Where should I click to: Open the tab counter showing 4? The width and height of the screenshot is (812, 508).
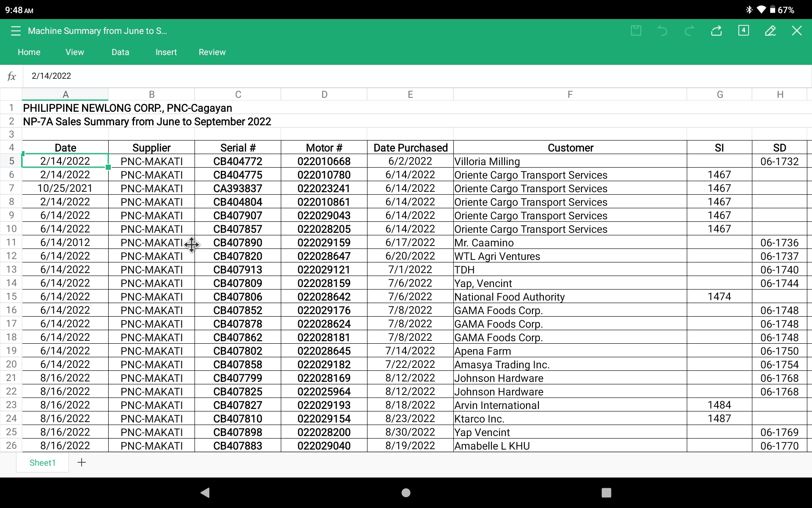743,30
